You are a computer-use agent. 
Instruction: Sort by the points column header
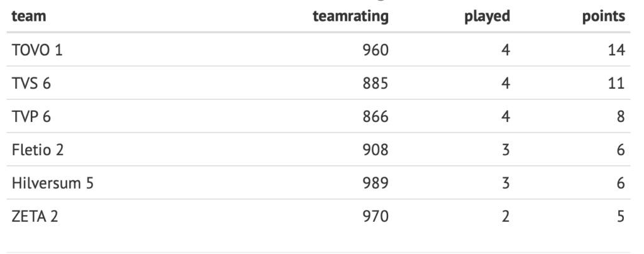point(605,16)
